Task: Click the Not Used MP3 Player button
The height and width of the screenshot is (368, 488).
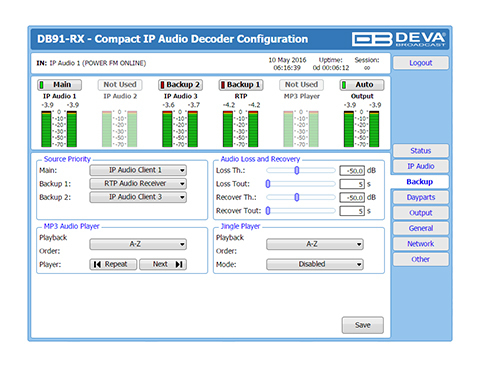Action: (x=301, y=85)
